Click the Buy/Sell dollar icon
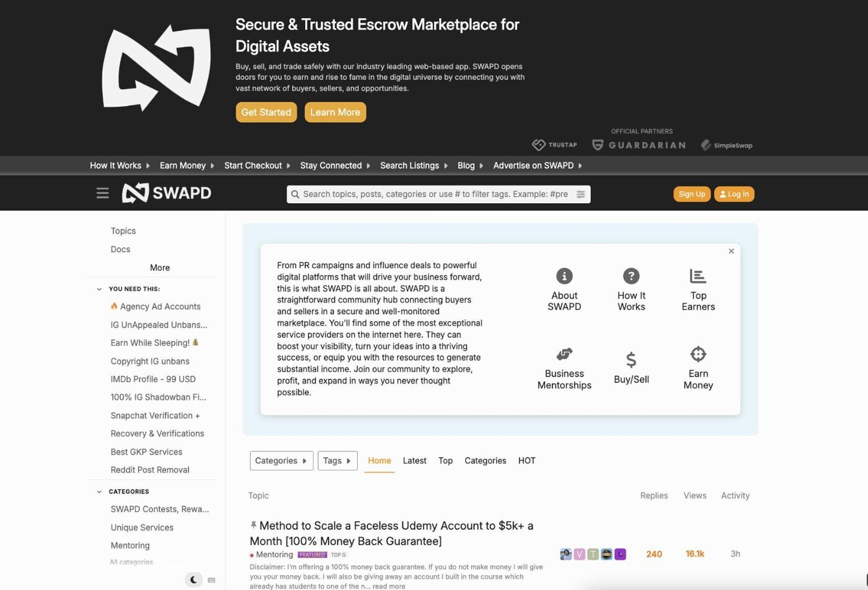868x590 pixels. click(631, 359)
